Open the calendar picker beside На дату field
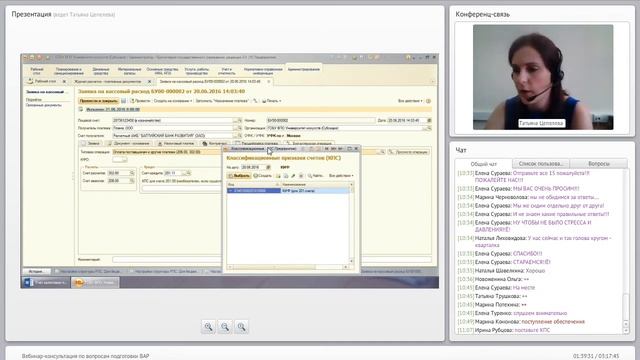This screenshot has width=640, height=360. [x=268, y=167]
